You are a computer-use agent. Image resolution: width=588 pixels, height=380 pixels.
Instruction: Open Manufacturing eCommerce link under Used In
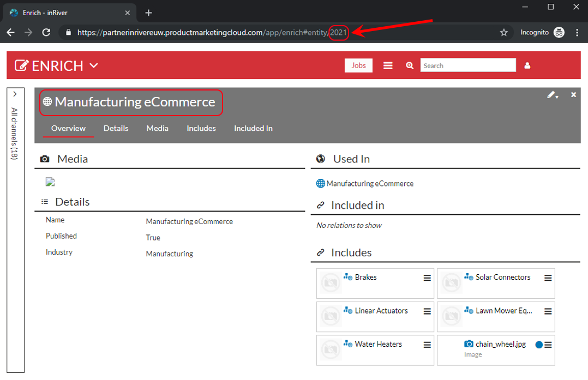tap(370, 183)
